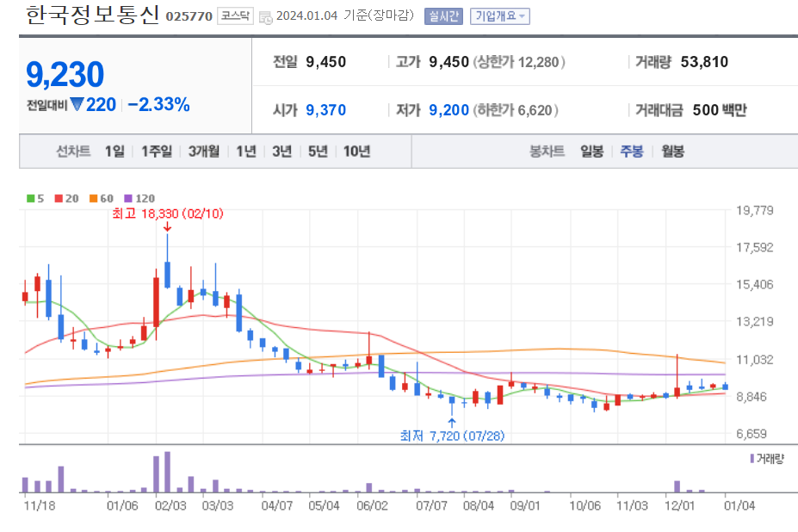Image resolution: width=798 pixels, height=532 pixels.
Task: Select the 3개월 line chart range
Action: coord(204,152)
